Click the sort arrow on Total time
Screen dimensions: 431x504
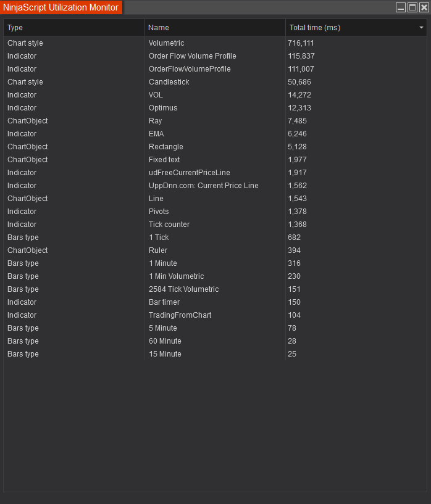click(421, 28)
